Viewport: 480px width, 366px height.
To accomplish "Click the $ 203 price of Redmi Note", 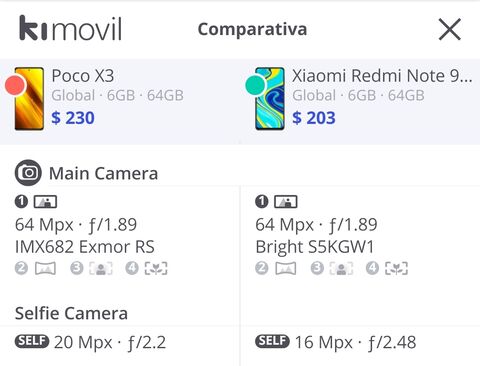I will [x=314, y=118].
